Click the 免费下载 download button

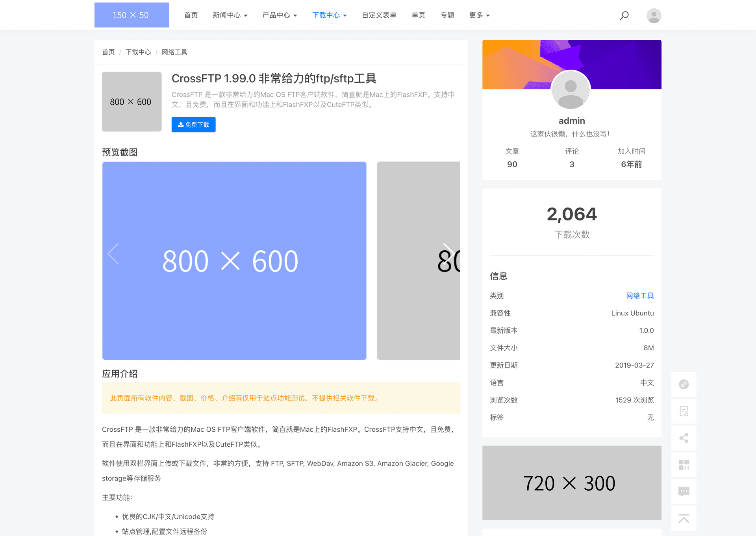(x=193, y=124)
